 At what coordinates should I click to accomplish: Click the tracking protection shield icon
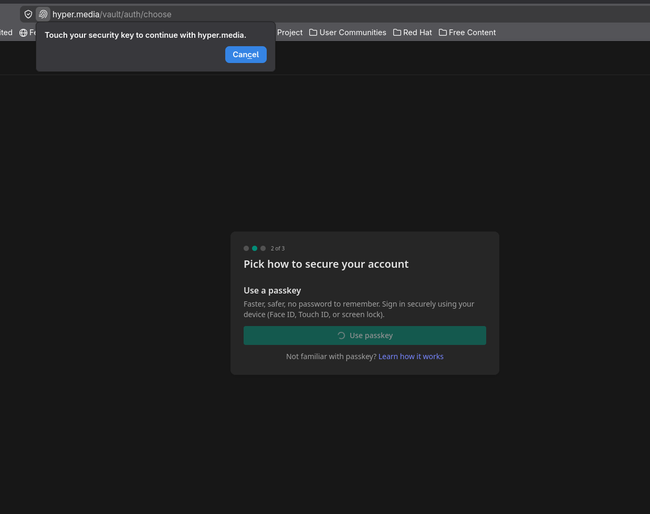pos(28,14)
